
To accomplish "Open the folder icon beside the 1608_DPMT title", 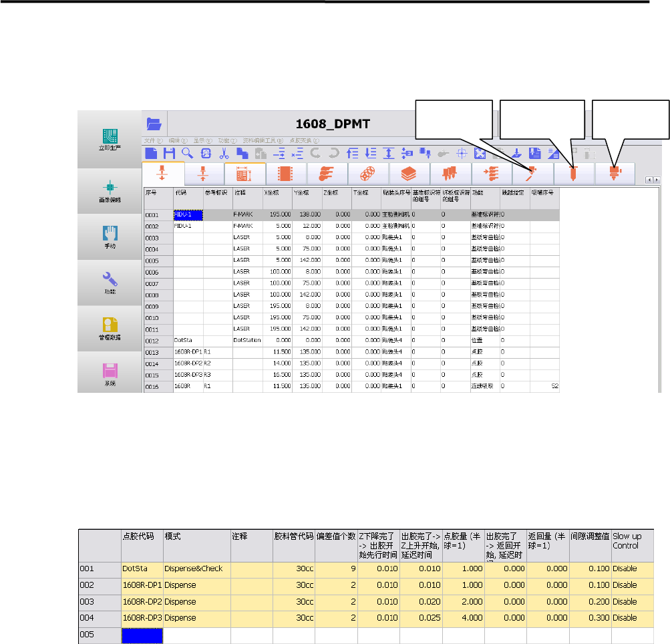I will (154, 124).
